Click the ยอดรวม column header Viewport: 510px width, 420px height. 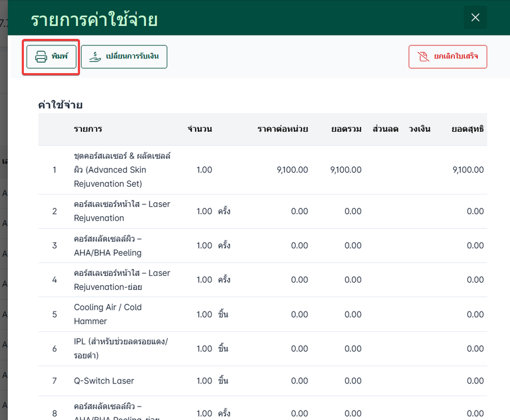(x=346, y=129)
